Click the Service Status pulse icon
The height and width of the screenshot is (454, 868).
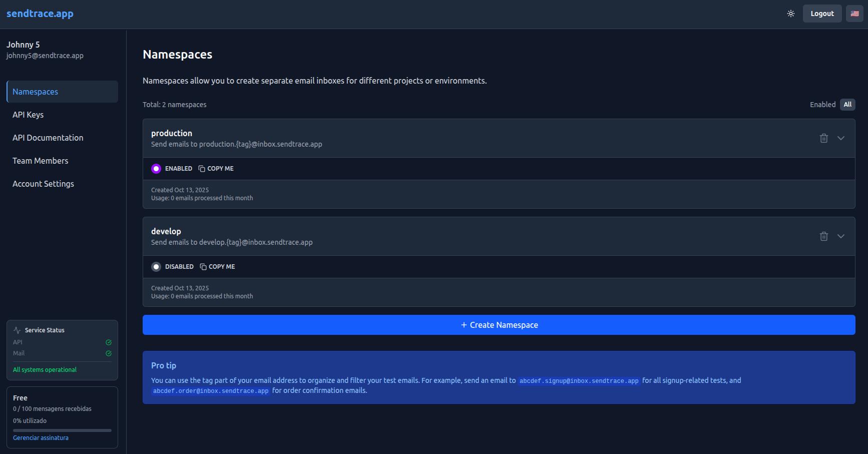[17, 330]
